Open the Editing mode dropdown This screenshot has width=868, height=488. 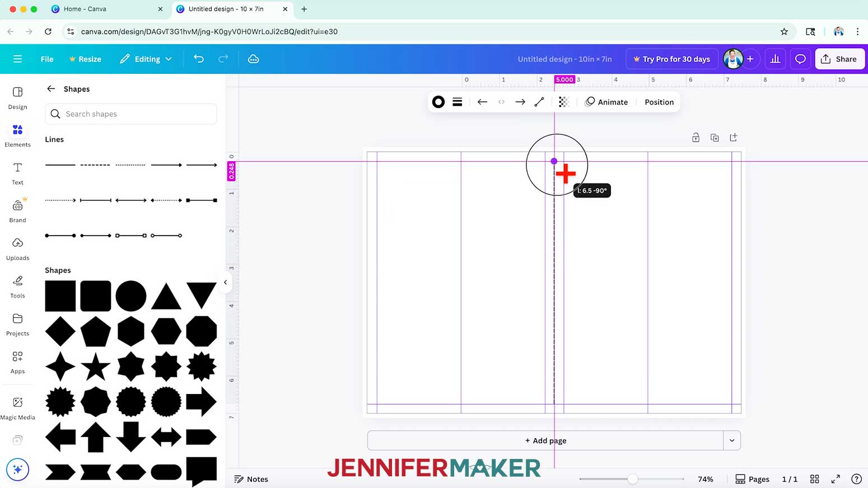tap(146, 59)
